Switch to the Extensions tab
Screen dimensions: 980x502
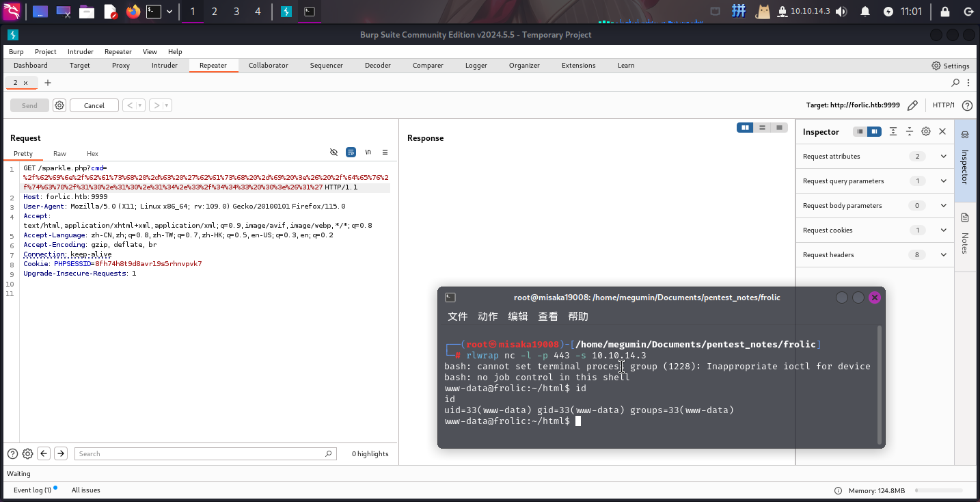coord(579,66)
